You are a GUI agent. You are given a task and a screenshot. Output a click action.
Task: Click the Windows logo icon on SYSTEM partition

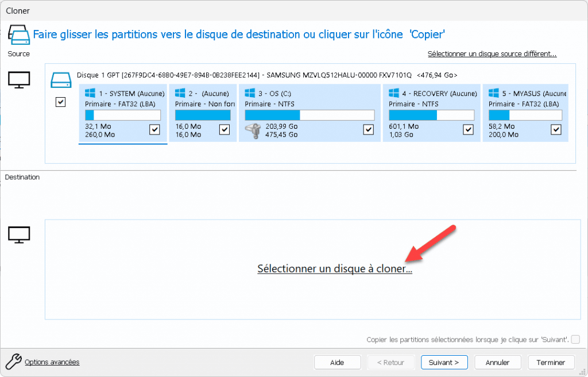(x=90, y=93)
